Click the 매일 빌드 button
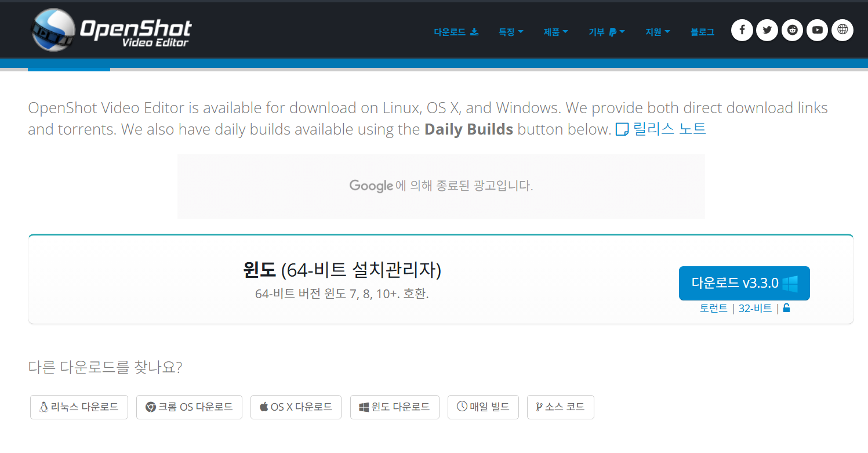The image size is (868, 453). [483, 407]
